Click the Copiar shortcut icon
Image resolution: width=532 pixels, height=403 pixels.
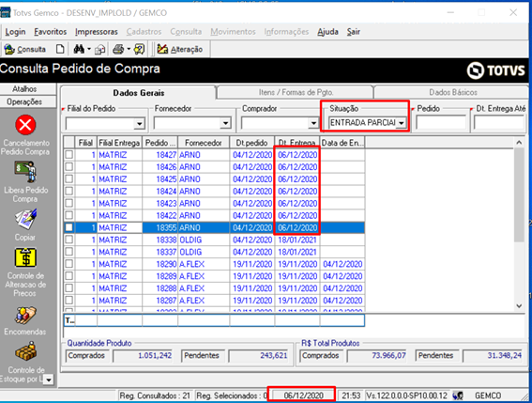25,219
